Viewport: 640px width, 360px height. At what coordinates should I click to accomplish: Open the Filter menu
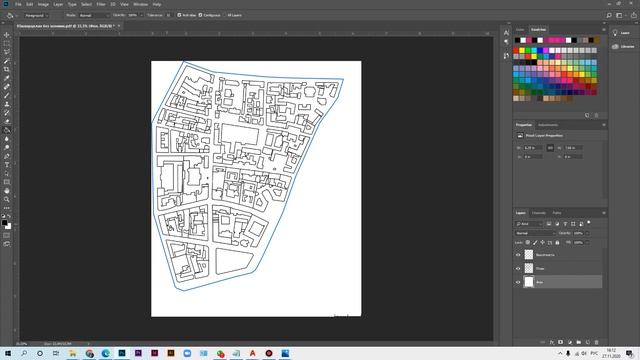tap(101, 4)
